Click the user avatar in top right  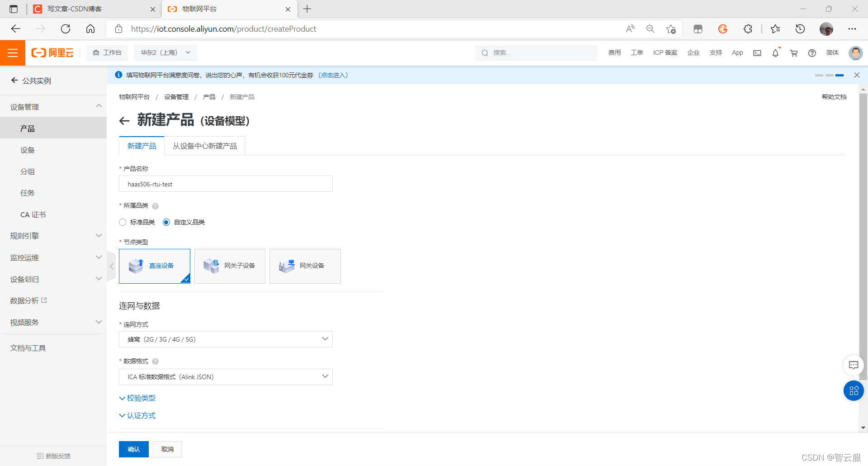click(855, 53)
